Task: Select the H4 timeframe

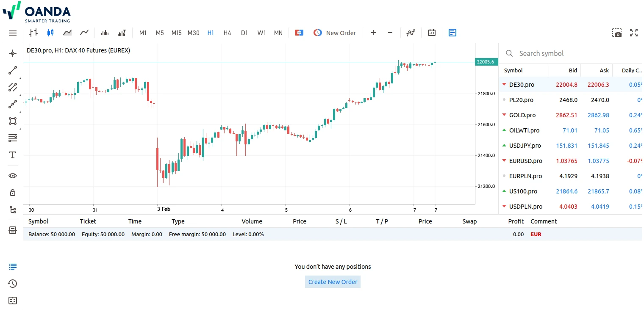Action: 228,33
